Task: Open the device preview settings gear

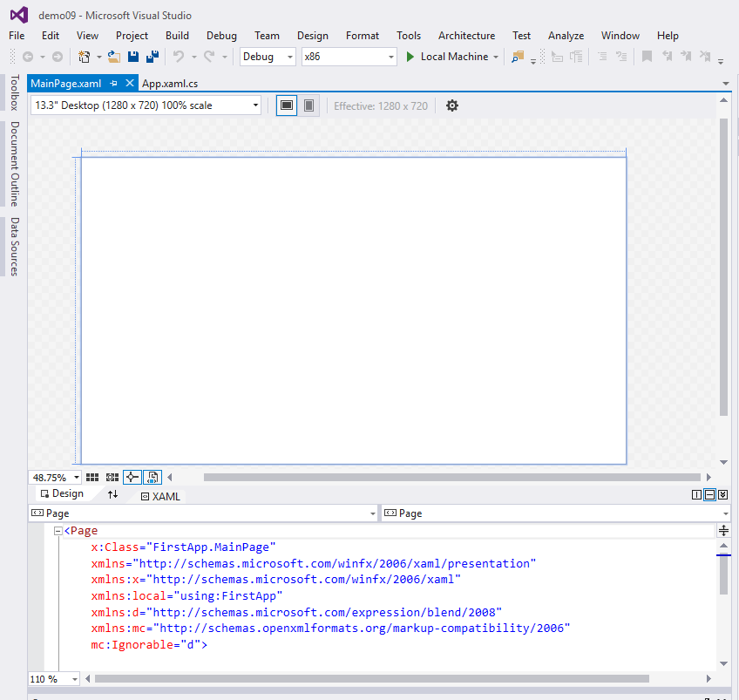Action: click(451, 105)
